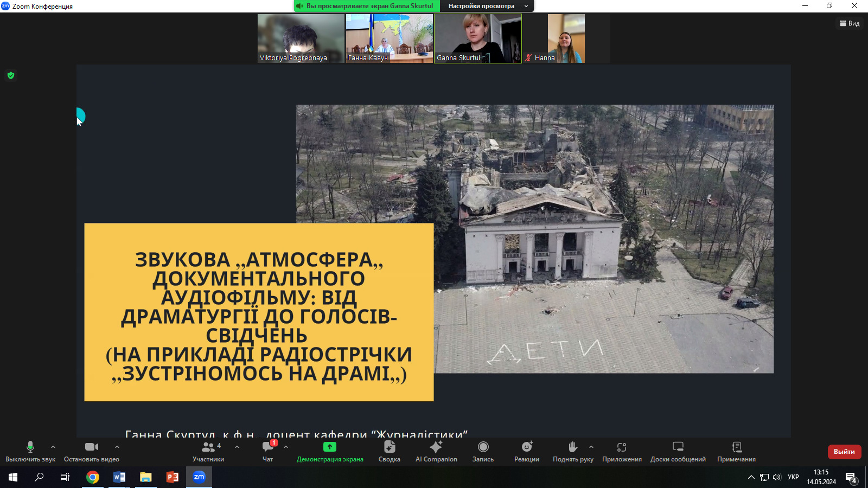Select Ganna Skurtul's video thumbnail
The image size is (868, 488).
click(478, 38)
